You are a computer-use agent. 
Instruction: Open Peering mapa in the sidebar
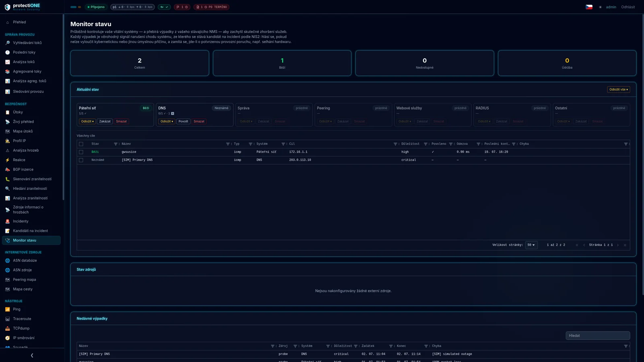(x=31, y=280)
